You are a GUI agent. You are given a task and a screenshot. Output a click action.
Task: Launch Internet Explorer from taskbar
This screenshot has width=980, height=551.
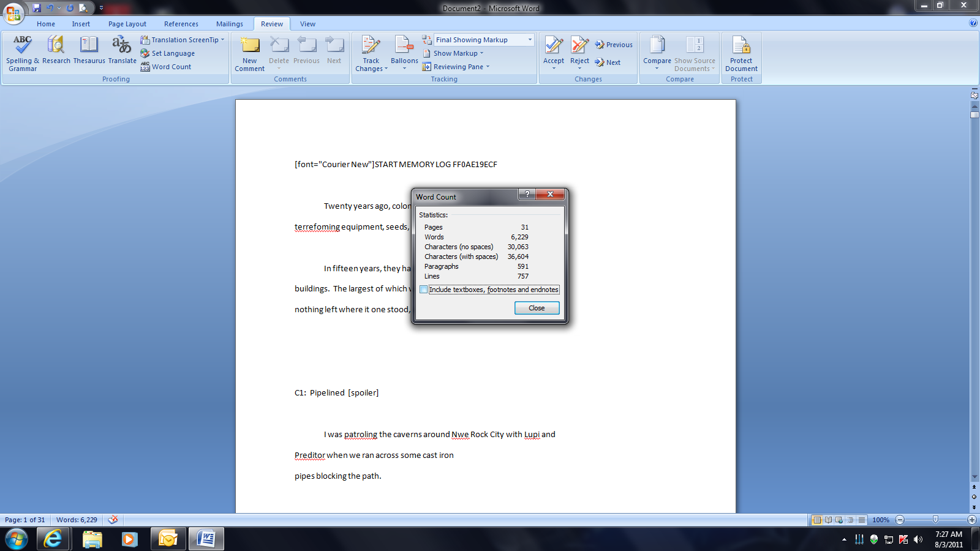point(54,539)
